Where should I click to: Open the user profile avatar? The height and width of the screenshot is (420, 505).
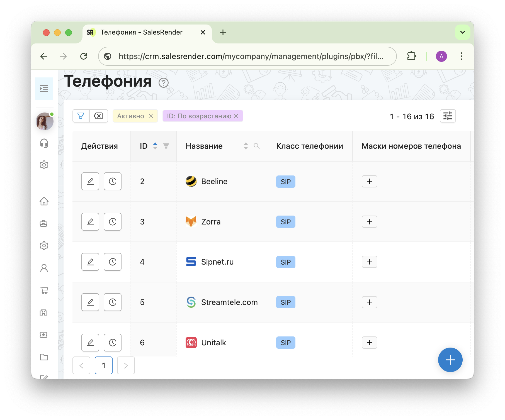(45, 121)
